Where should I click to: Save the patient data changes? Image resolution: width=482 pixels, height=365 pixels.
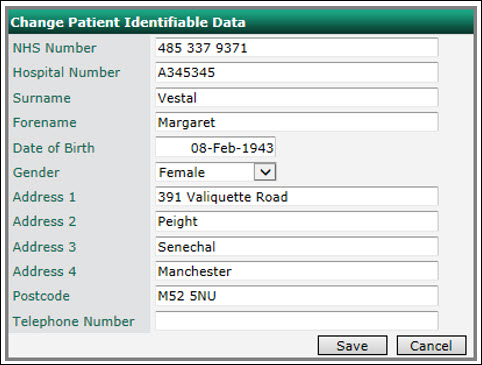click(353, 345)
